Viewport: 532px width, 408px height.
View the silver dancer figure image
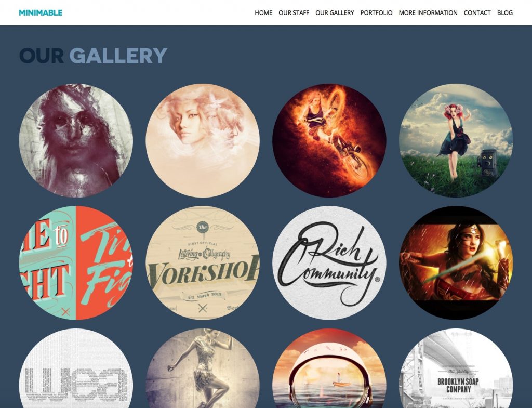click(x=203, y=368)
